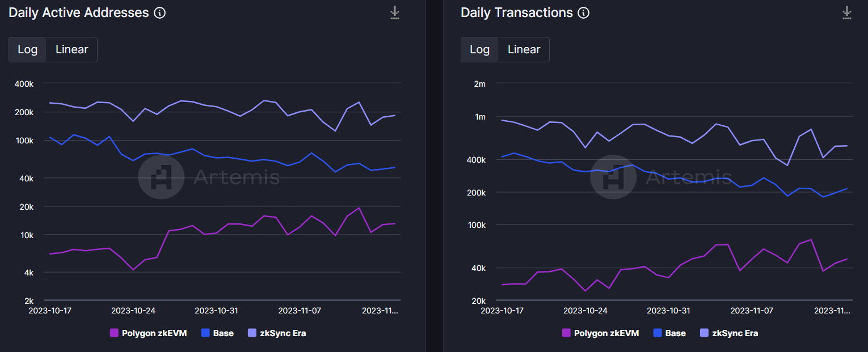Click the 2023-10-31 date label under Daily Transactions
The height and width of the screenshot is (352, 868).
[x=669, y=311]
